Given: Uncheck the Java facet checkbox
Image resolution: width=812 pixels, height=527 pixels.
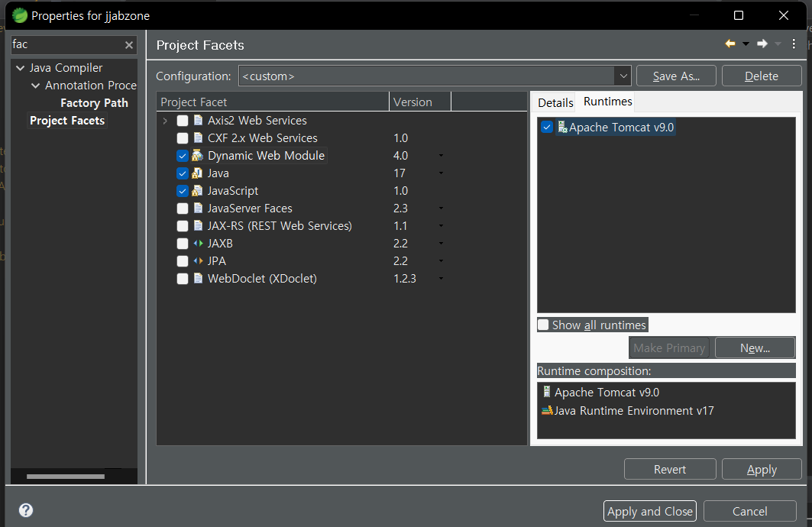Looking at the screenshot, I should 183,173.
